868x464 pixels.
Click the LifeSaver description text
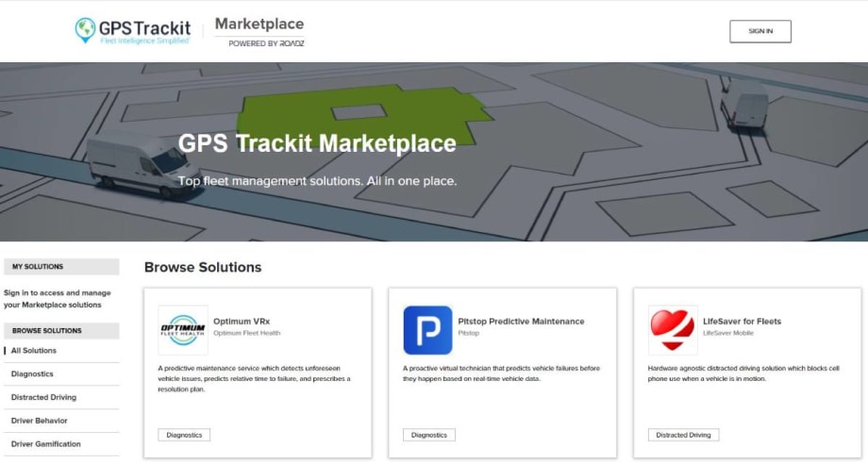(743, 373)
